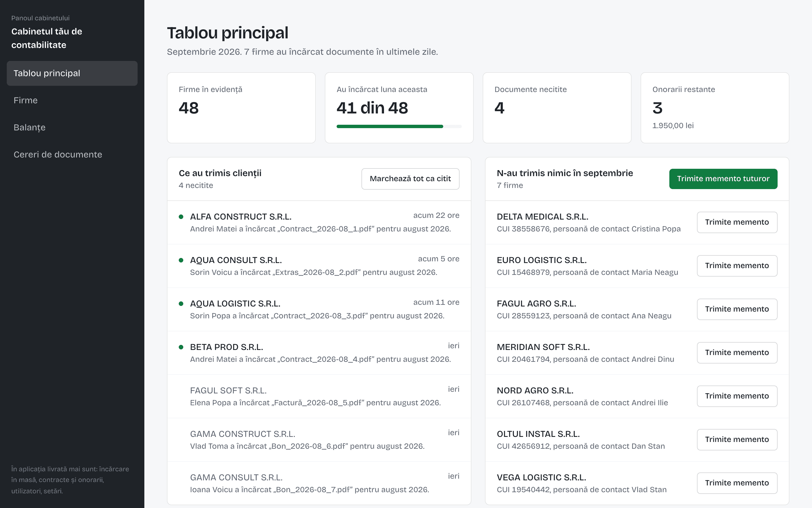Click the '7 firme' subtitle
The width and height of the screenshot is (812, 508).
coord(510,185)
